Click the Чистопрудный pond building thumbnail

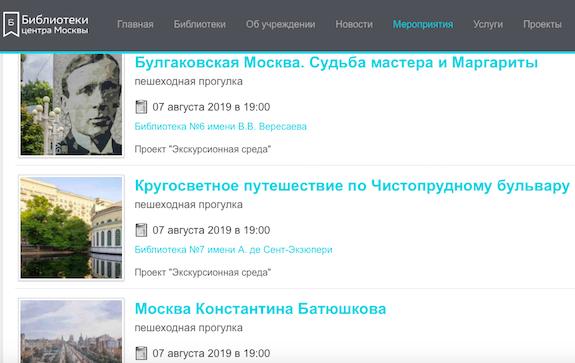(x=71, y=228)
